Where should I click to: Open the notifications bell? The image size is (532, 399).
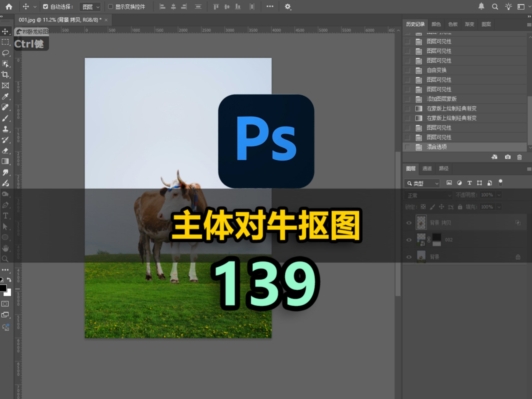tap(481, 6)
